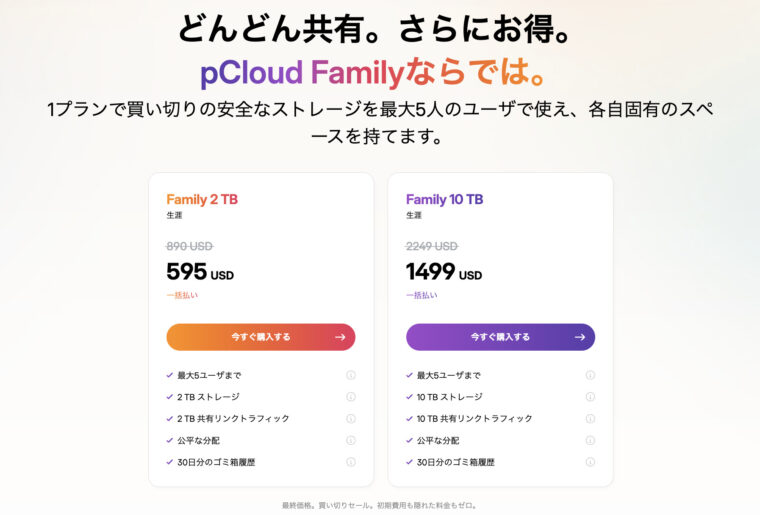Click the crossed-out 890 USD price
760x515 pixels.
189,246
